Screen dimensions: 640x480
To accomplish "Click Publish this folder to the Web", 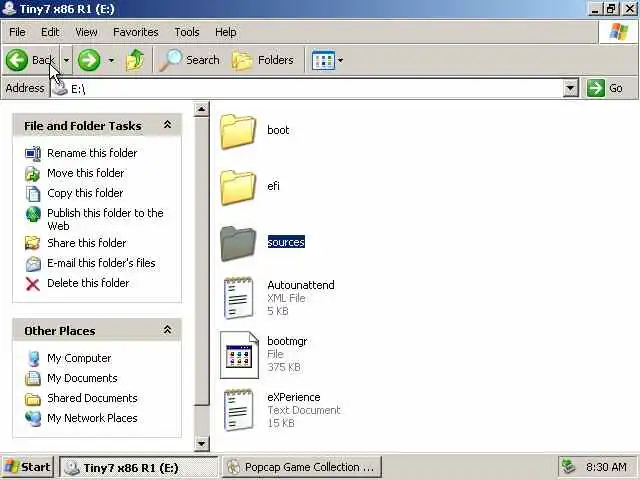I will [105, 219].
